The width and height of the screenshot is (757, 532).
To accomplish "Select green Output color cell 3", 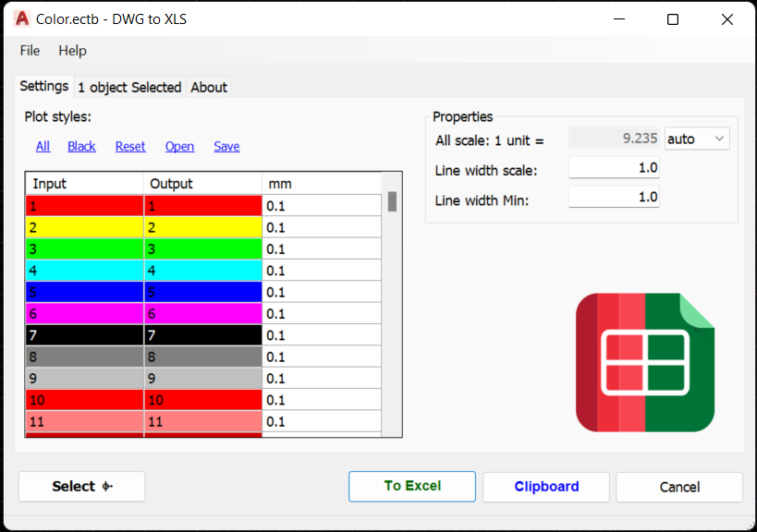I will click(203, 248).
